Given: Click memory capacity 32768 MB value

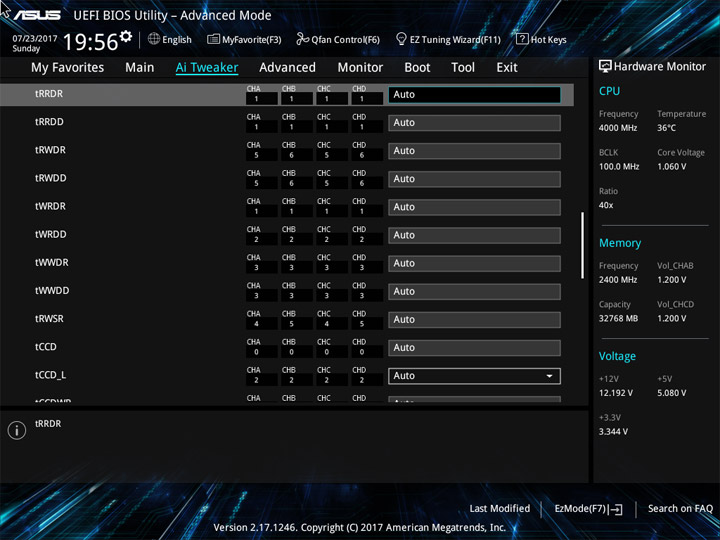Looking at the screenshot, I should click(x=619, y=319).
